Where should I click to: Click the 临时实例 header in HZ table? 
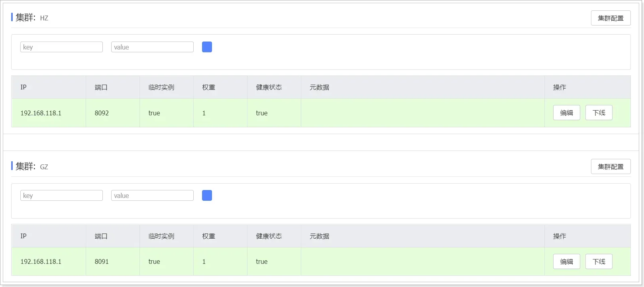tap(161, 87)
